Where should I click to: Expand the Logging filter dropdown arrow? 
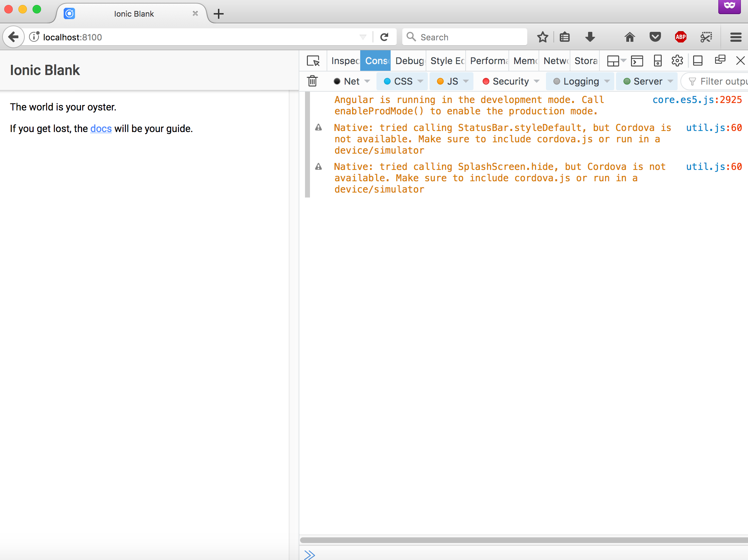607,81
